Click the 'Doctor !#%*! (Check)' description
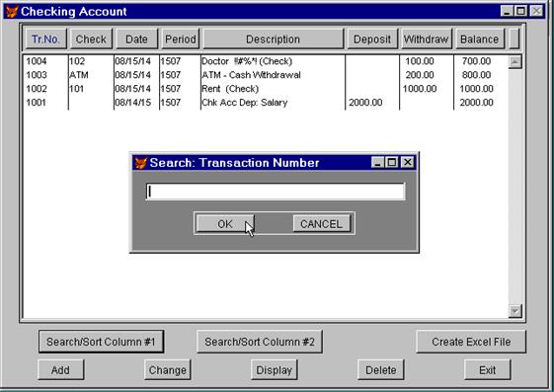554x392 pixels. 247,61
